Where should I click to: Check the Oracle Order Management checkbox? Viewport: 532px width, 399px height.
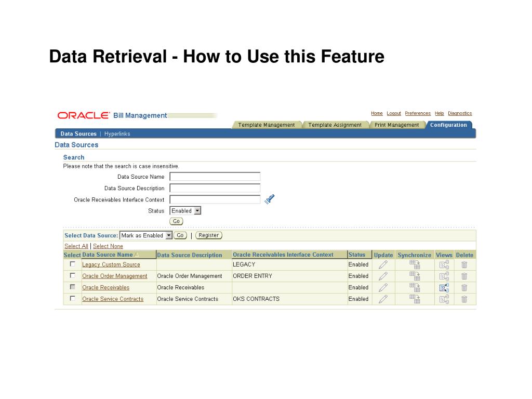point(72,275)
